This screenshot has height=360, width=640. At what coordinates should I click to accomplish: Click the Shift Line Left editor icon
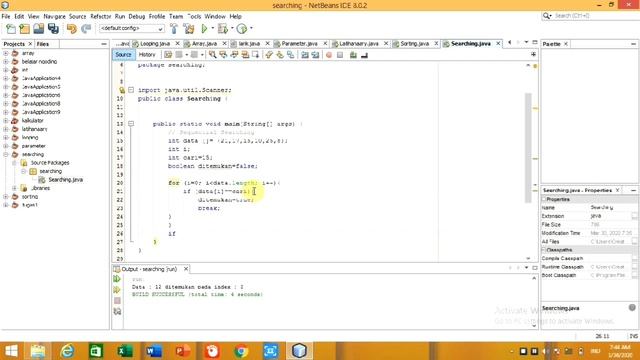(304, 55)
